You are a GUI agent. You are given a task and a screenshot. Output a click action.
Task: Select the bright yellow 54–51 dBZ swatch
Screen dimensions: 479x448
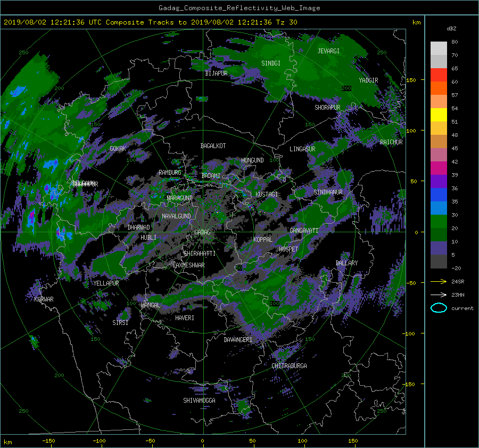[x=439, y=115]
